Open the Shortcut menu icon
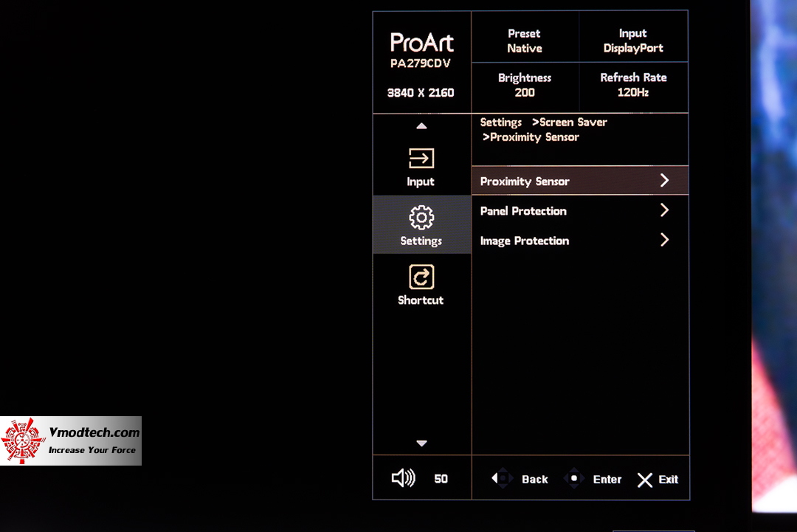The height and width of the screenshot is (532, 797). click(x=421, y=277)
